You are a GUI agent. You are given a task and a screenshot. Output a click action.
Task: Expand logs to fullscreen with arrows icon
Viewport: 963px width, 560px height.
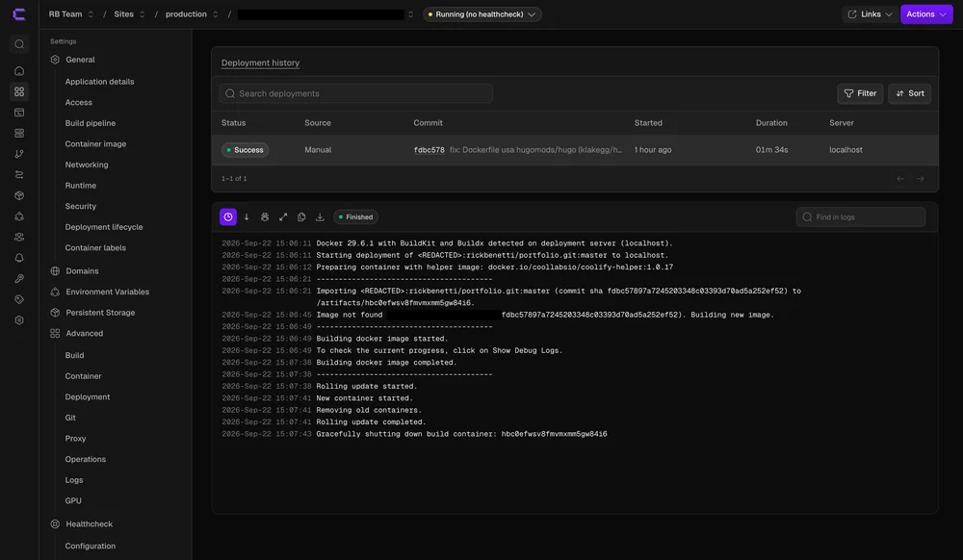pos(283,217)
